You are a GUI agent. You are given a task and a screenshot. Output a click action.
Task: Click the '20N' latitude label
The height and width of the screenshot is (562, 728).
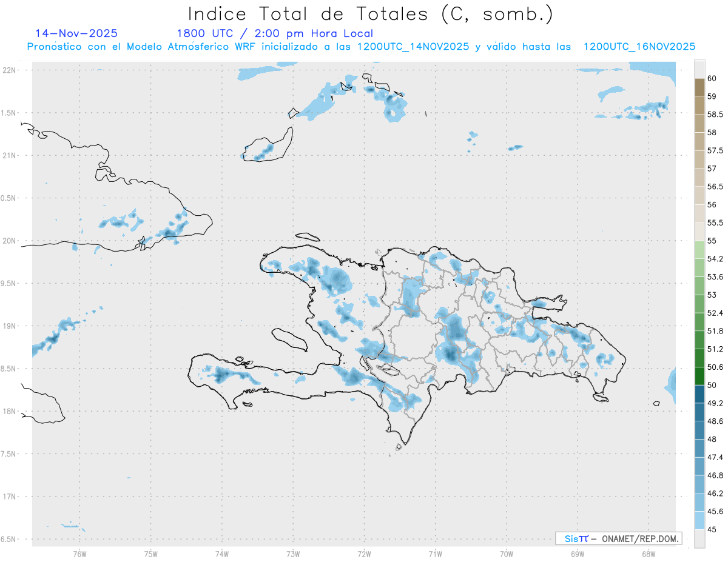(x=9, y=241)
